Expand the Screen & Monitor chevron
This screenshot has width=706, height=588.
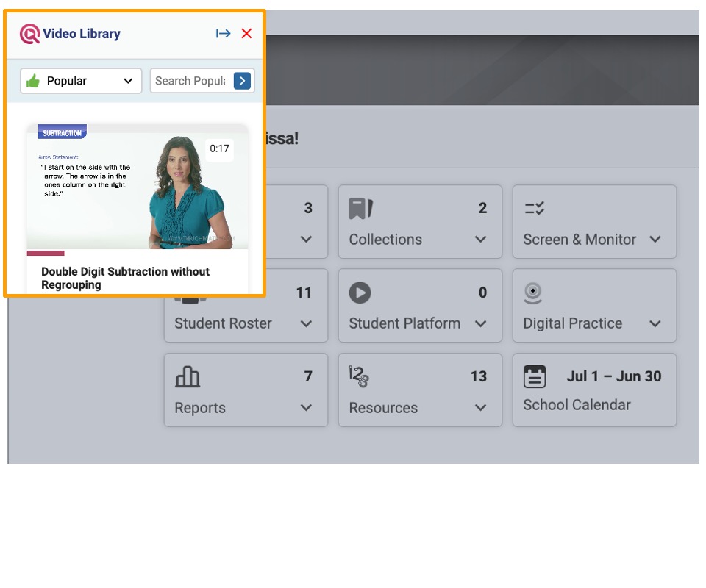655,240
